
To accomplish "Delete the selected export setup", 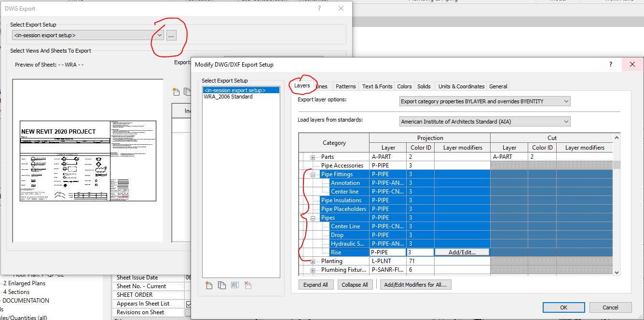I will coord(247,285).
